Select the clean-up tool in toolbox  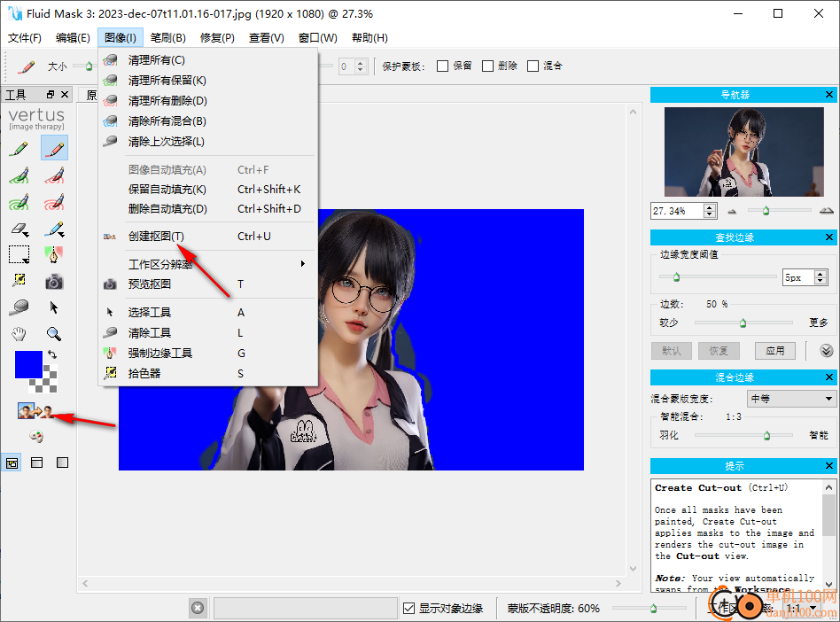(19, 307)
